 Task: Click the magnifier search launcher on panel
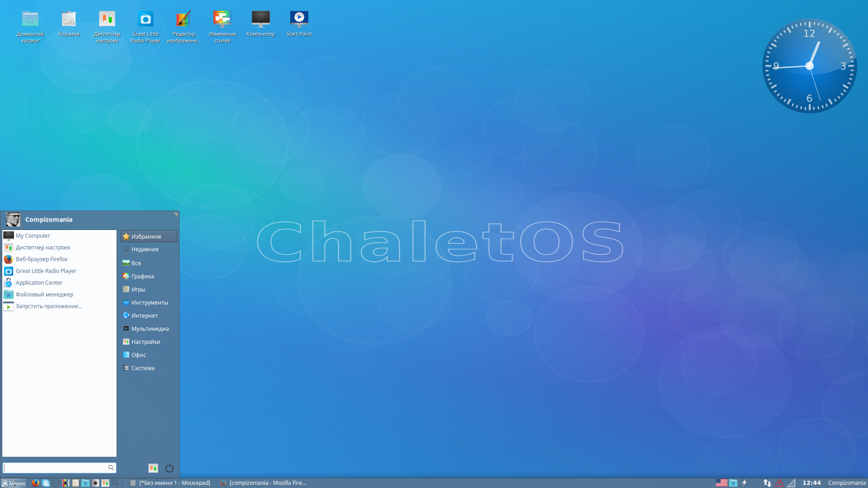pos(115,483)
